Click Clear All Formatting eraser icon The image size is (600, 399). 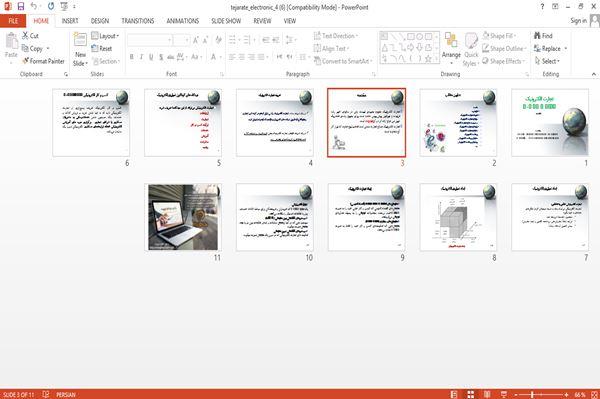tap(218, 40)
